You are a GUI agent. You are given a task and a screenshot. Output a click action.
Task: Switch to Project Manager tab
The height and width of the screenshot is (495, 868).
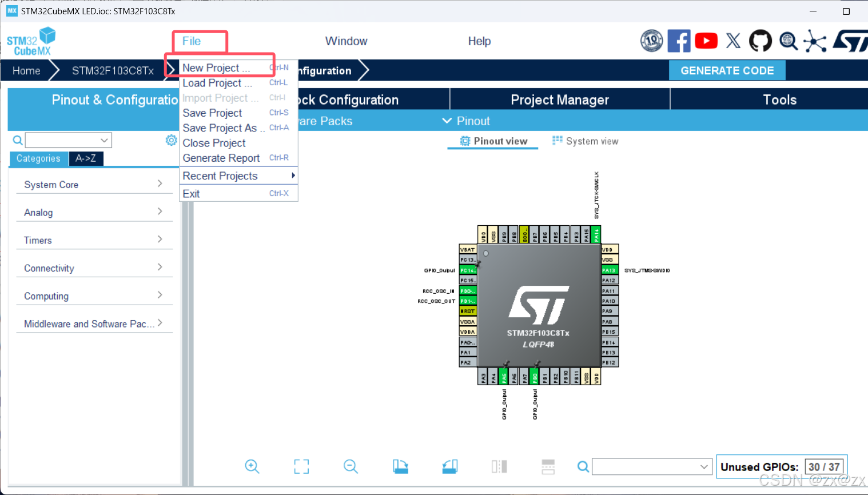(x=560, y=99)
